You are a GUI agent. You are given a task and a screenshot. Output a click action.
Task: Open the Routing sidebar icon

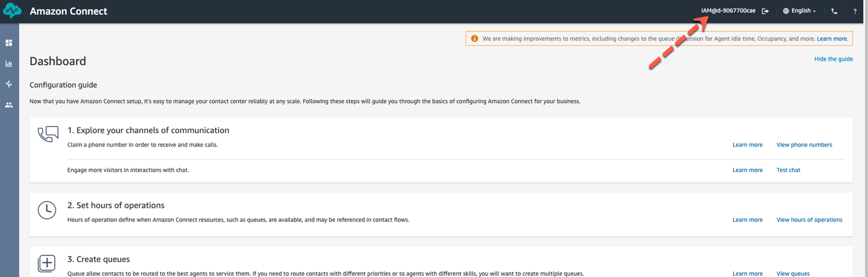pos(9,84)
